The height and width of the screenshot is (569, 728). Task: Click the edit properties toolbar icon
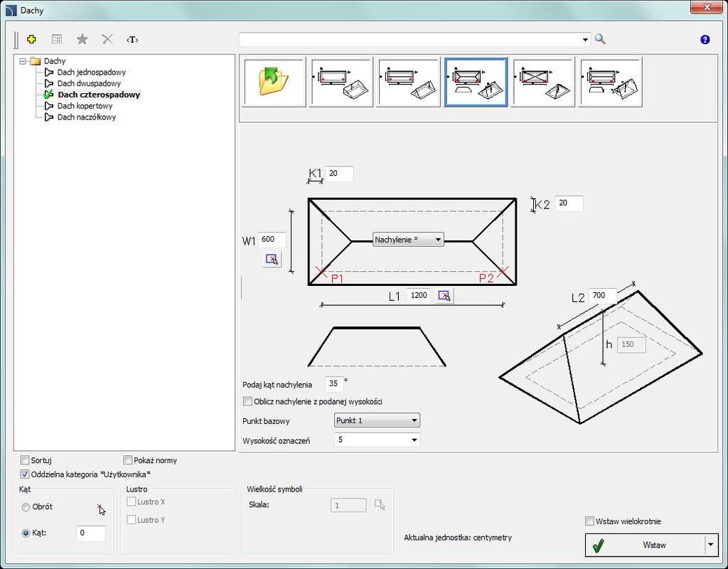click(57, 40)
